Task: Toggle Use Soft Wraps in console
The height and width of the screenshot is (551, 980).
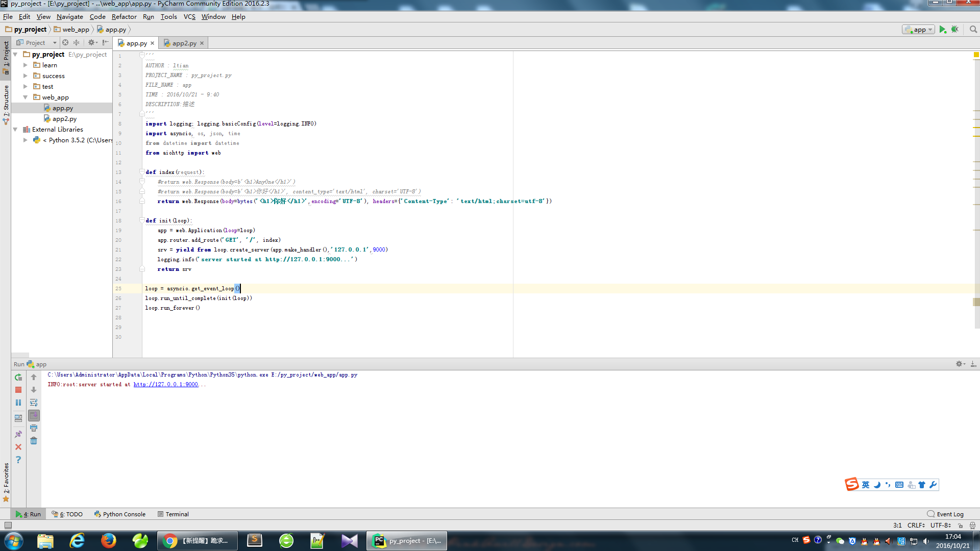Action: coord(34,403)
